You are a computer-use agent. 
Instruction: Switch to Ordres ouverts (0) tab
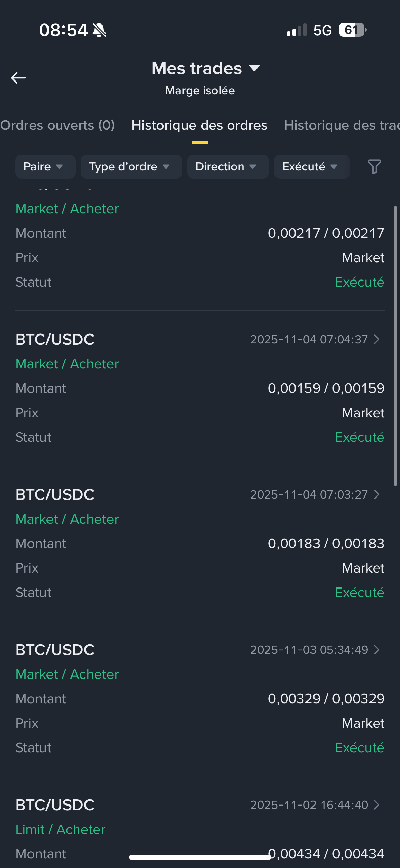[x=58, y=125]
